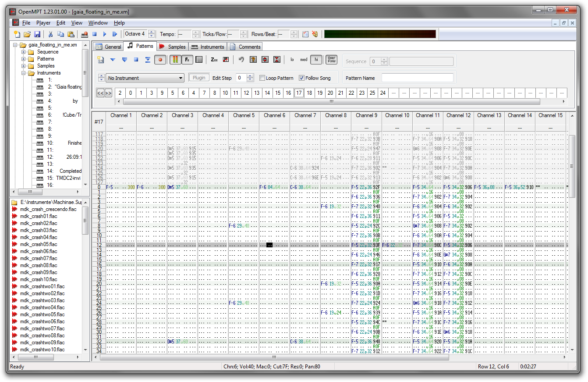Paste from clipboard in main toolbar
The height and width of the screenshot is (382, 588).
[71, 34]
